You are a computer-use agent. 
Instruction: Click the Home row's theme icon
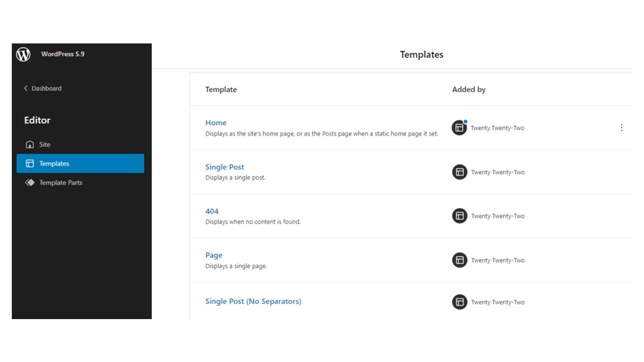[x=459, y=128]
